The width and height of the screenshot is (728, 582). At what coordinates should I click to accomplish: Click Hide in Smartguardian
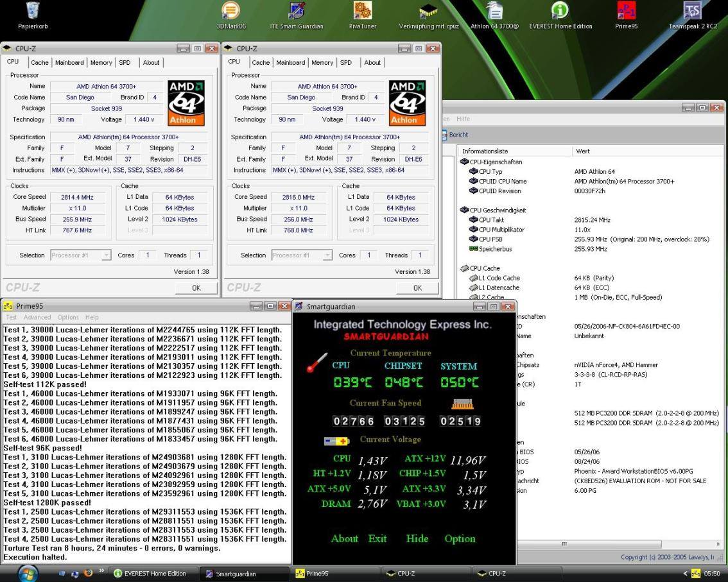pos(417,539)
